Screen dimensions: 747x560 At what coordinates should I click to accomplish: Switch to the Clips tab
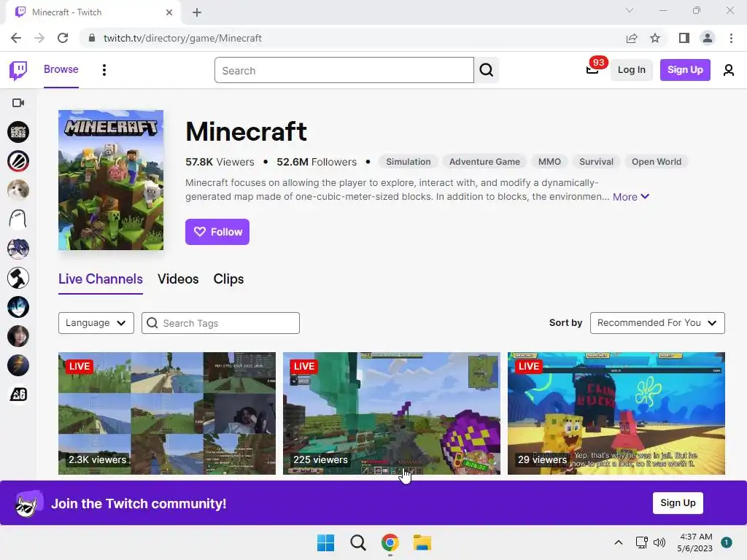[228, 279]
